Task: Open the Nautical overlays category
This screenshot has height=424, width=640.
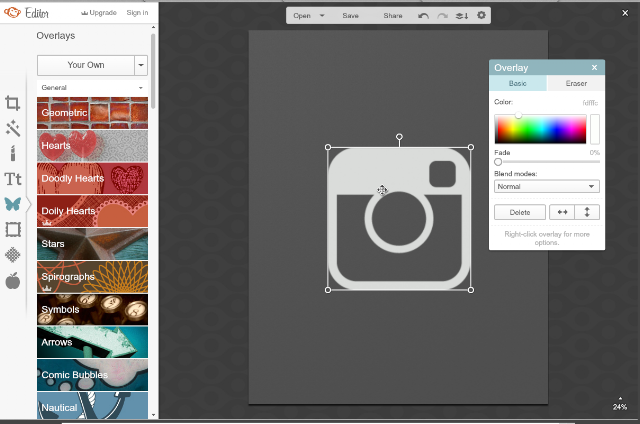Action: click(93, 406)
